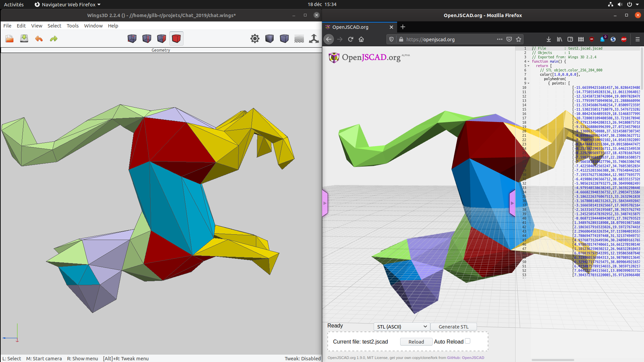The image size is (644, 362).
Task: Toggle ground grid display icon
Action: coord(299,39)
